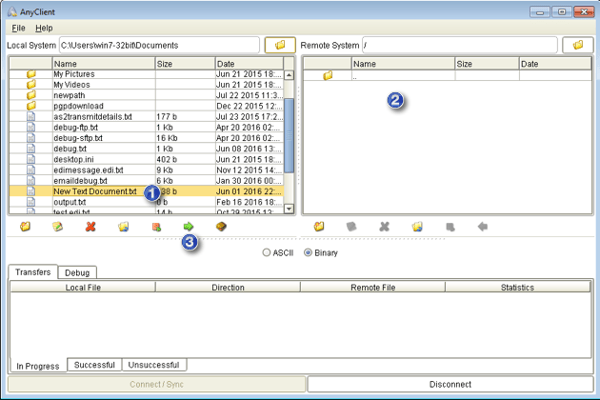The height and width of the screenshot is (400, 600).
Task: Select New Text Document.txt in local list
Action: click(x=95, y=191)
